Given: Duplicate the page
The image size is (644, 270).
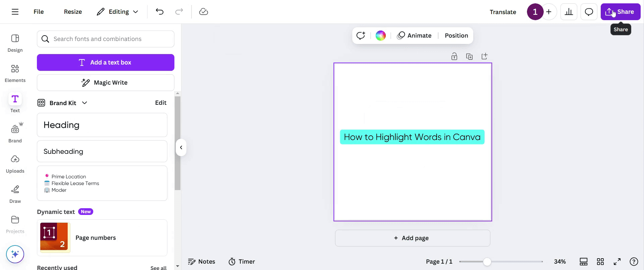Looking at the screenshot, I should [x=469, y=56].
